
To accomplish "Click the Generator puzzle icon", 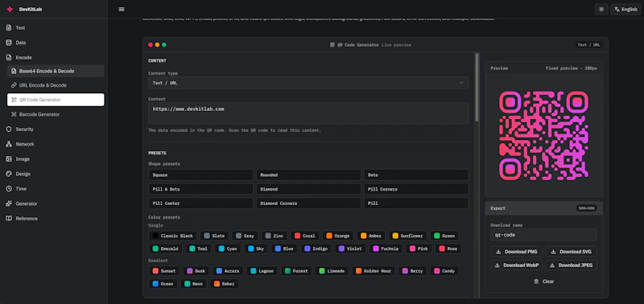I will click(9, 203).
